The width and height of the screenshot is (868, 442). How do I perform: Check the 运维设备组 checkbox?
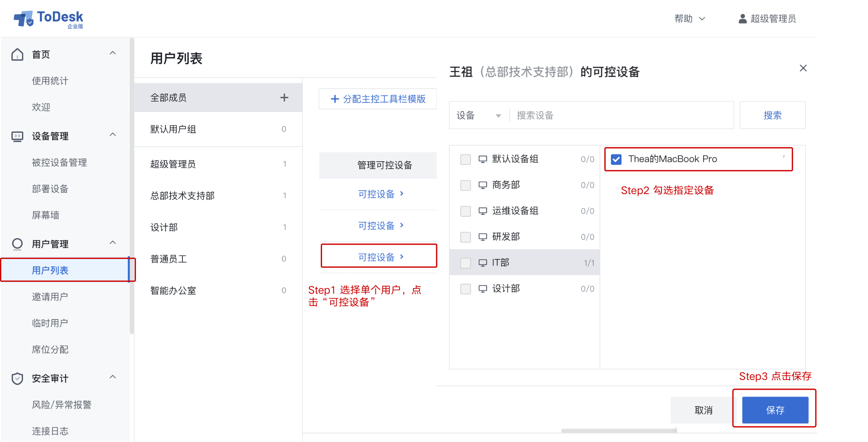point(466,211)
